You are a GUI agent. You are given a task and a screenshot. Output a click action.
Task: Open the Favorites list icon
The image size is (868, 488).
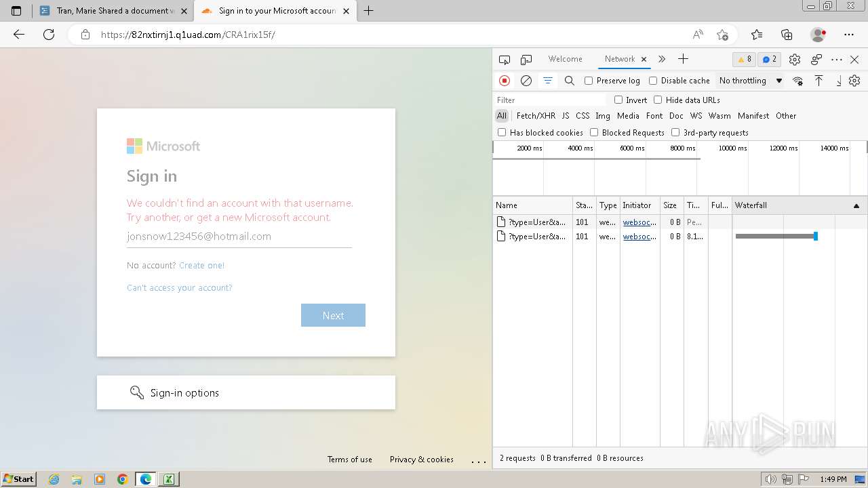tap(757, 35)
